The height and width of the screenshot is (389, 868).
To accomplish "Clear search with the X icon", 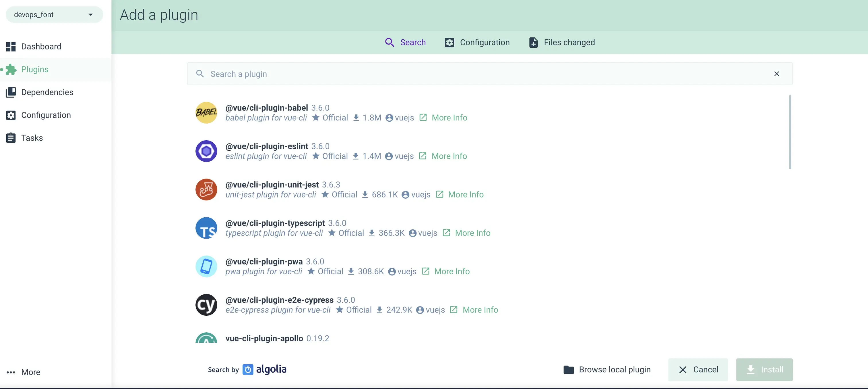I will 776,74.
